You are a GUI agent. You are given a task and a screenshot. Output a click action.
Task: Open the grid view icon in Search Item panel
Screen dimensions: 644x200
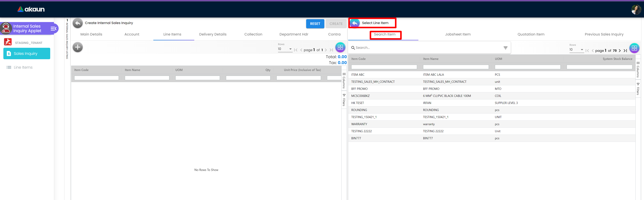[634, 48]
